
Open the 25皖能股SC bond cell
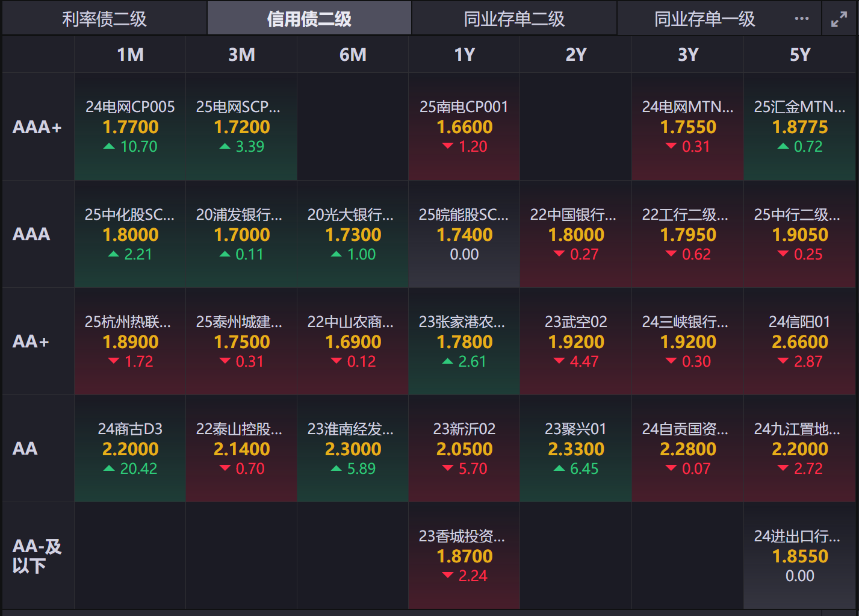[464, 234]
